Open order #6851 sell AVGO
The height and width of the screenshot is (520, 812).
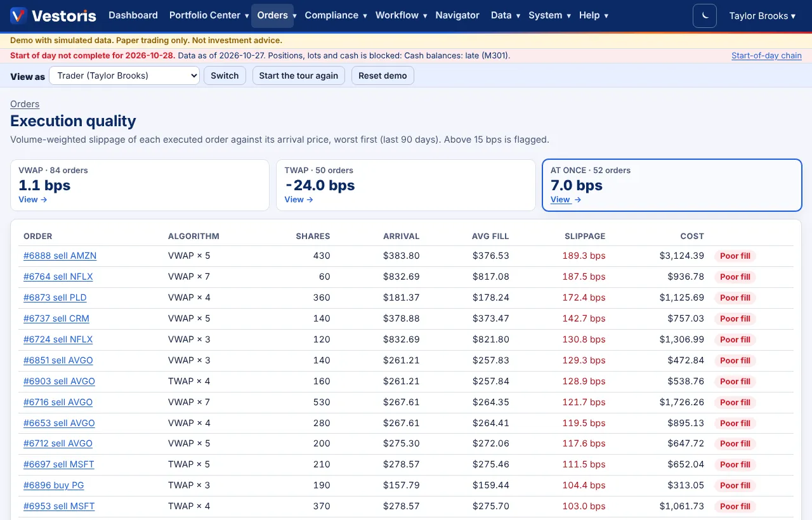tap(58, 360)
